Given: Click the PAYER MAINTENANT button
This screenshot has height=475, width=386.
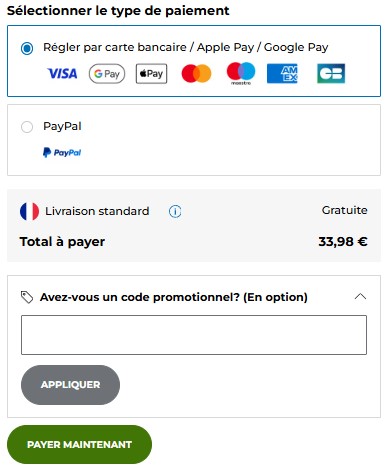Looking at the screenshot, I should (x=79, y=444).
